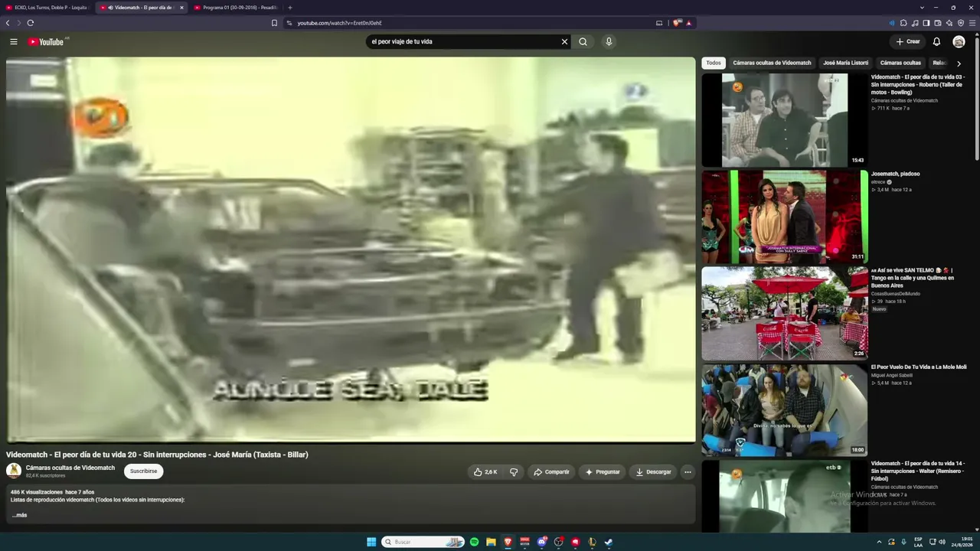Switch to ECKO, Los Turros browser tab
Viewport: 980px width, 551px height.
pyautogui.click(x=47, y=8)
